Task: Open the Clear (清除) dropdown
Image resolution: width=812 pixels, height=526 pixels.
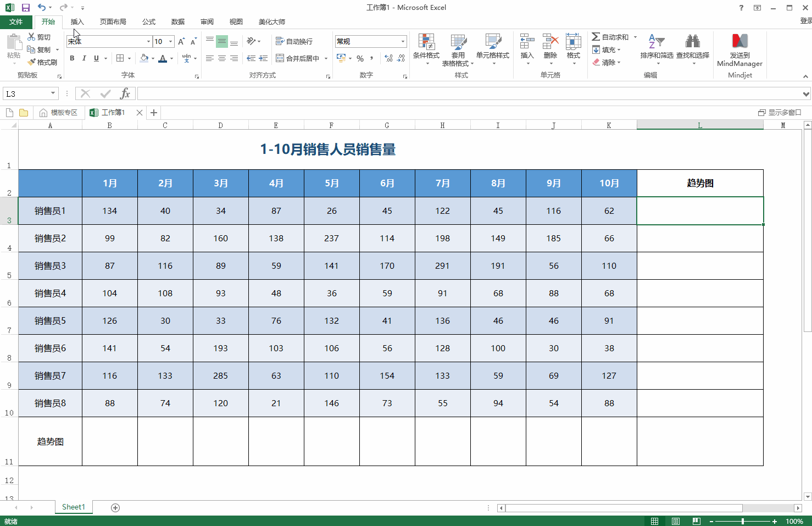Action: (607, 62)
